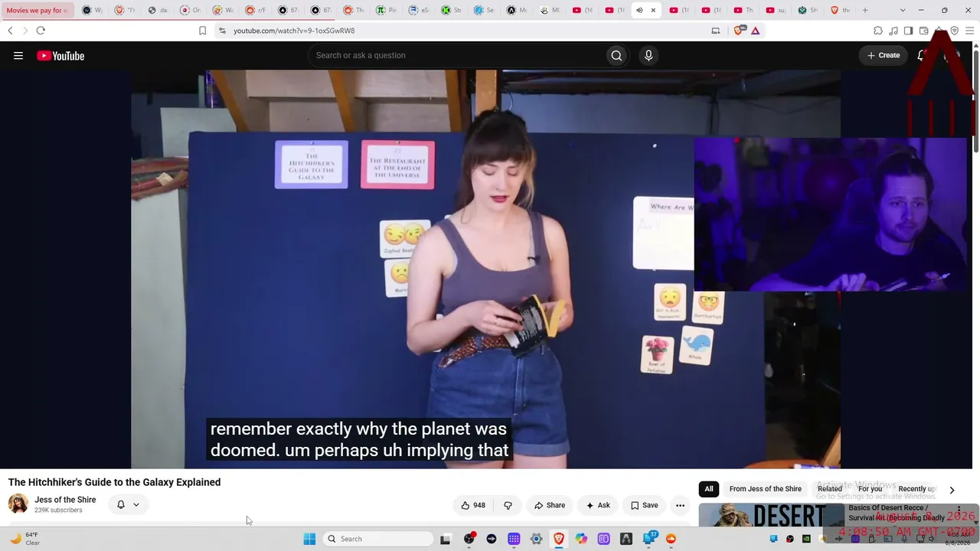
Task: Open the taskbar app with 37 badge
Action: pos(649,539)
